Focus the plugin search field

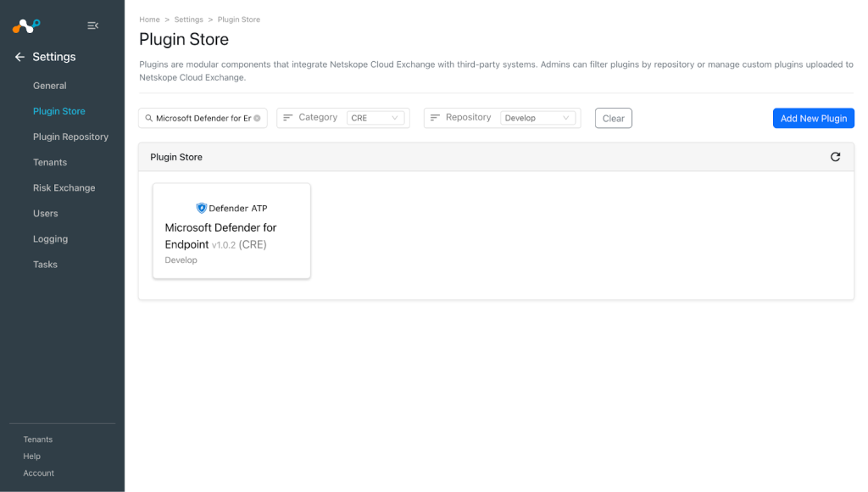[x=203, y=118]
